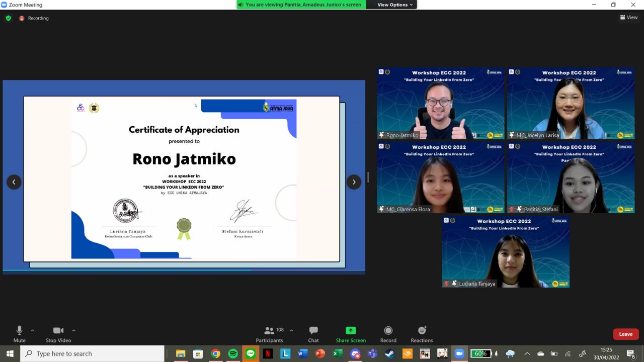Screen dimensions: 644x362
Task: Open Spotify from the taskbar
Action: tap(233, 353)
